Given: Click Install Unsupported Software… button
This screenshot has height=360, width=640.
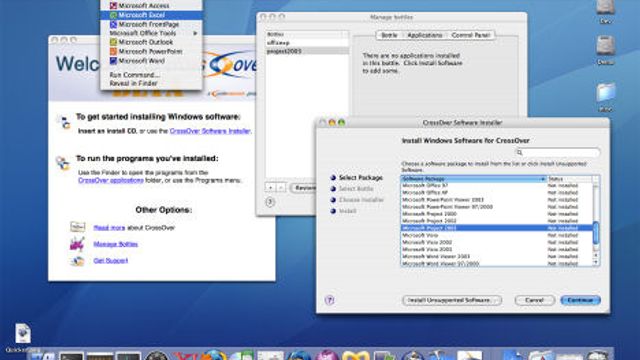Looking at the screenshot, I should tap(452, 300).
